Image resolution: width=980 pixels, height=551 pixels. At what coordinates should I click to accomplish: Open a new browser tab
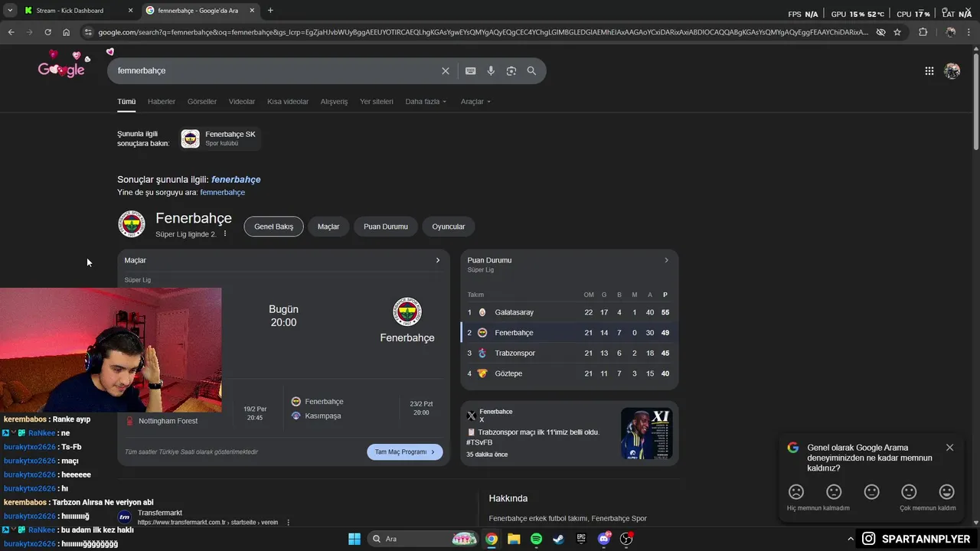(x=270, y=10)
